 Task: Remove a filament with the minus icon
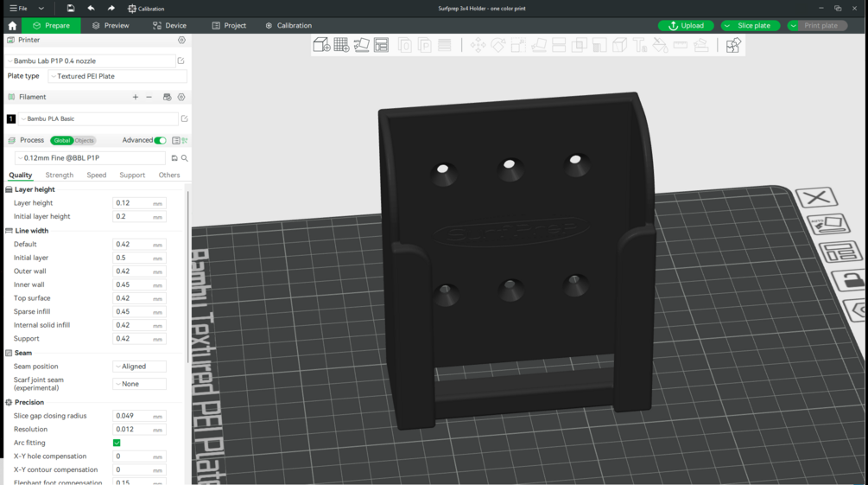[149, 97]
